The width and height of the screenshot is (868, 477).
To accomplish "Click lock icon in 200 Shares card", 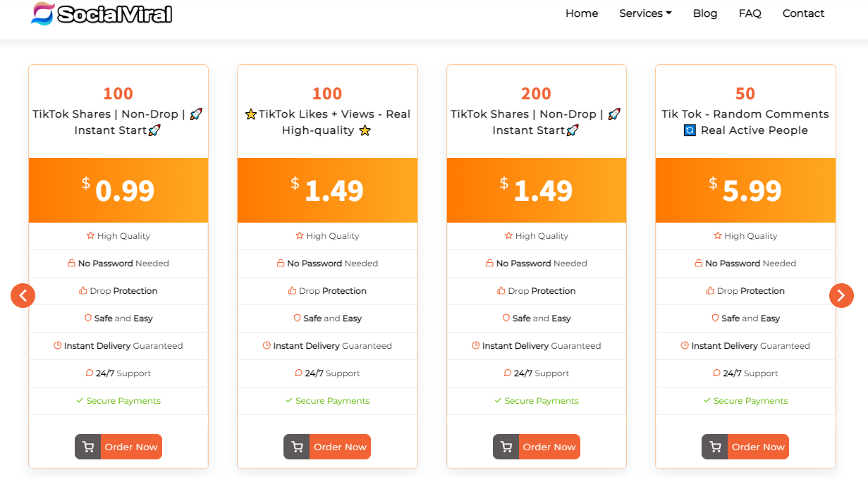I will point(489,264).
